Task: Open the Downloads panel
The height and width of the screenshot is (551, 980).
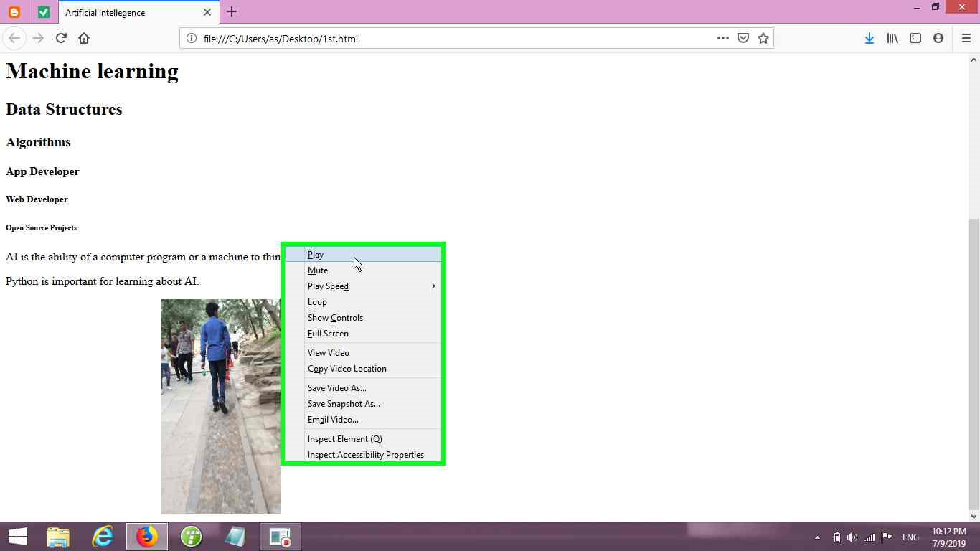Action: pyautogui.click(x=870, y=38)
